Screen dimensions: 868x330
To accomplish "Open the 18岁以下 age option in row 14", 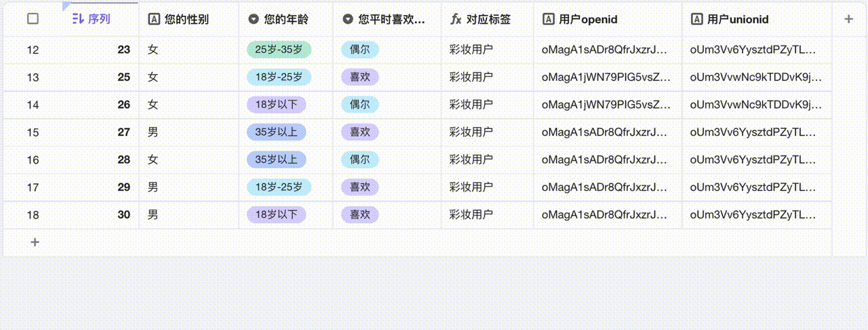I will (x=276, y=105).
